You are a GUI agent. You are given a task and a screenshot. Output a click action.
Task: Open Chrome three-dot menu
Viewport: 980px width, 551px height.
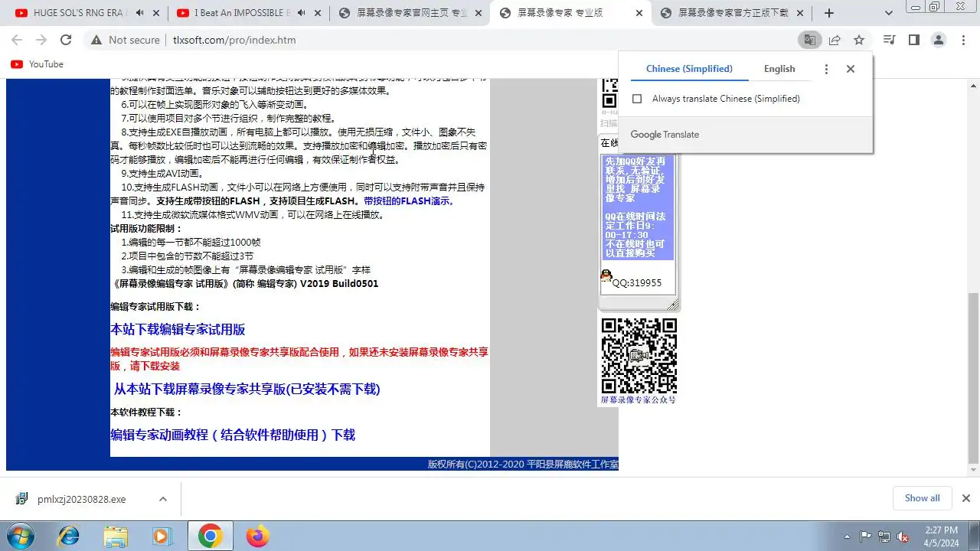[963, 40]
